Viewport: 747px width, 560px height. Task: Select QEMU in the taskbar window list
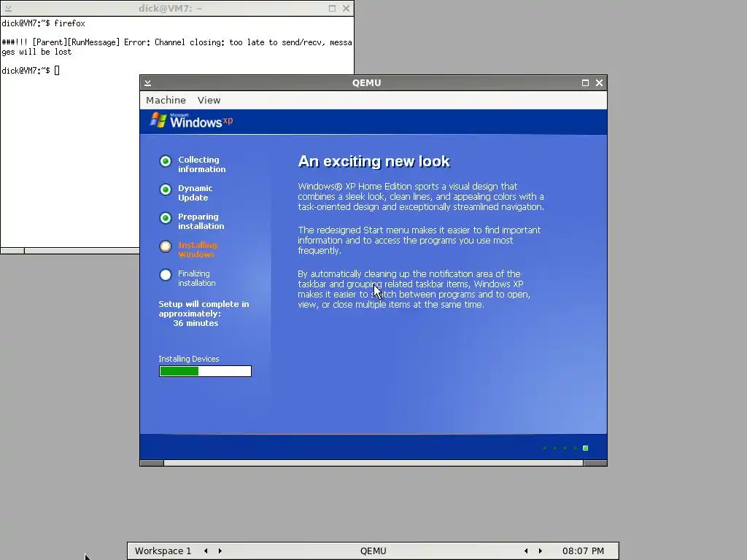[x=373, y=551]
